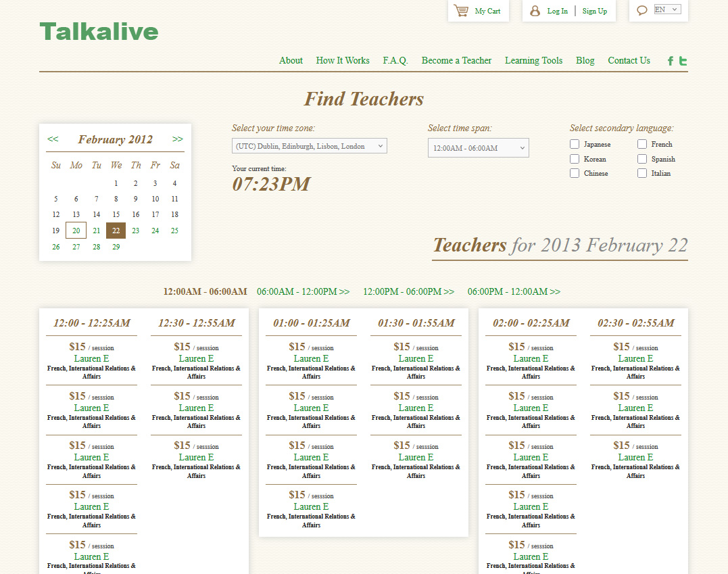This screenshot has width=728, height=574.
Task: Open the time zone dropdown
Action: [309, 146]
